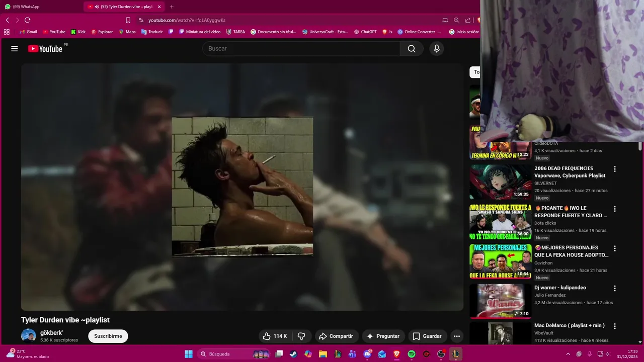Bookmark this page with the bookmark icon
This screenshot has height=362, width=644.
coord(128,20)
